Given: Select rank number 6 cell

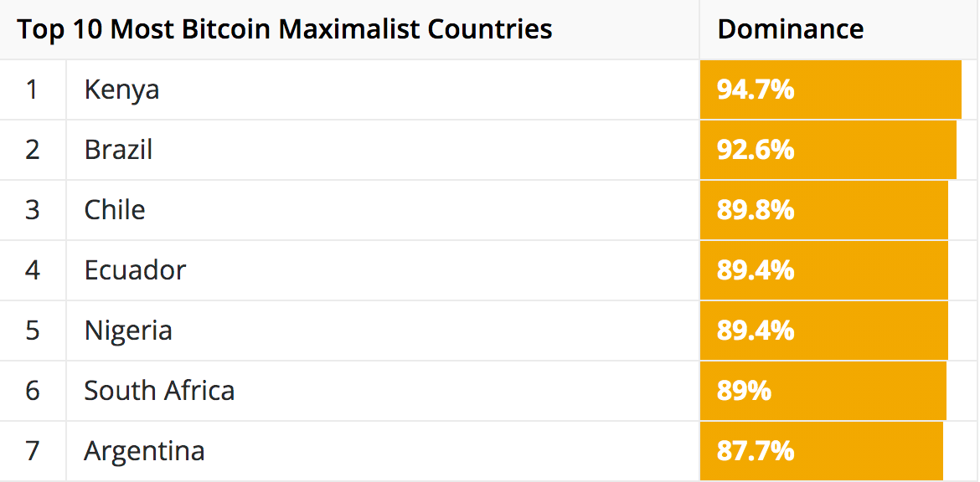Looking at the screenshot, I should coord(33,392).
